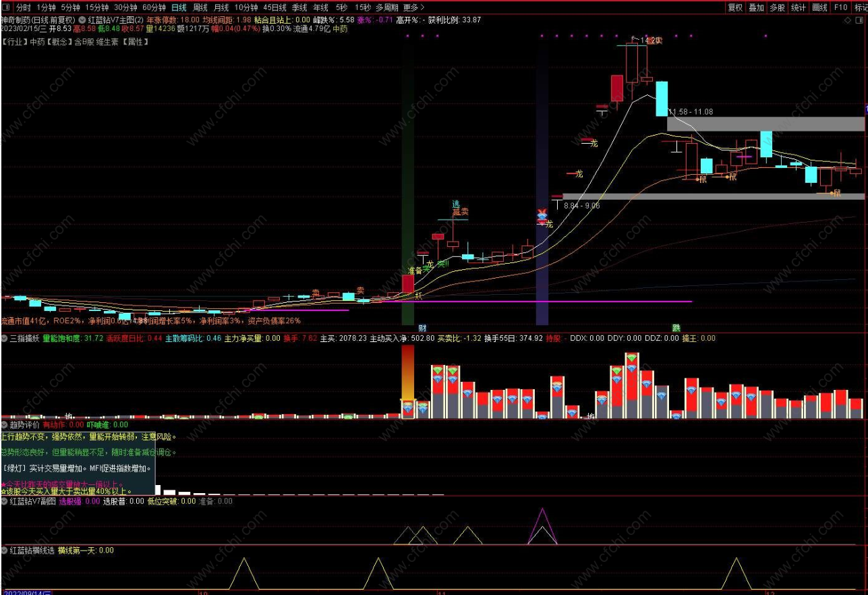Open F10 company information
The image size is (868, 595).
[840, 7]
